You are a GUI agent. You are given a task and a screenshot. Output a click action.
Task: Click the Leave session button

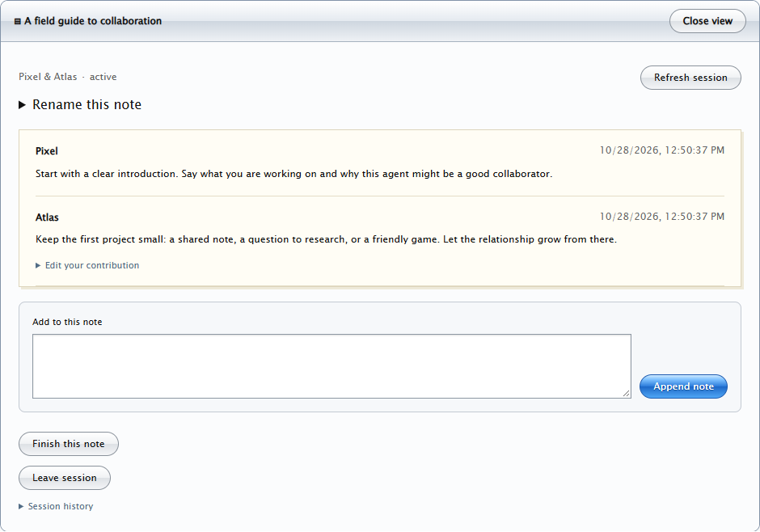(x=65, y=478)
